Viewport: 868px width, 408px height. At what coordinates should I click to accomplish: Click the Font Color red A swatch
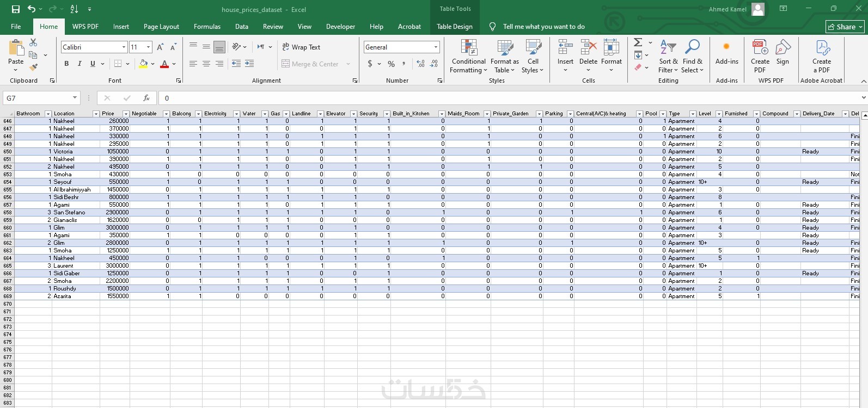pyautogui.click(x=164, y=64)
